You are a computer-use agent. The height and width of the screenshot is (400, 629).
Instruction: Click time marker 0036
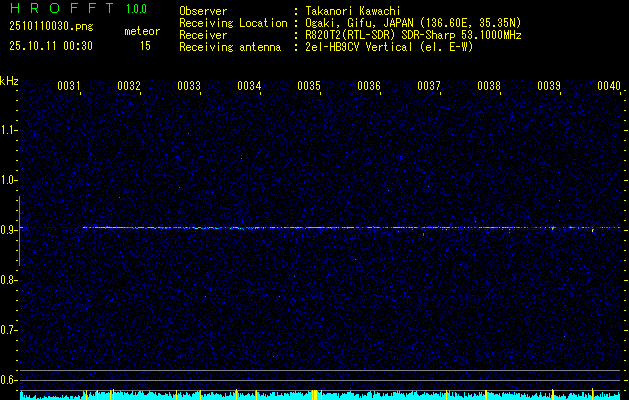click(369, 86)
